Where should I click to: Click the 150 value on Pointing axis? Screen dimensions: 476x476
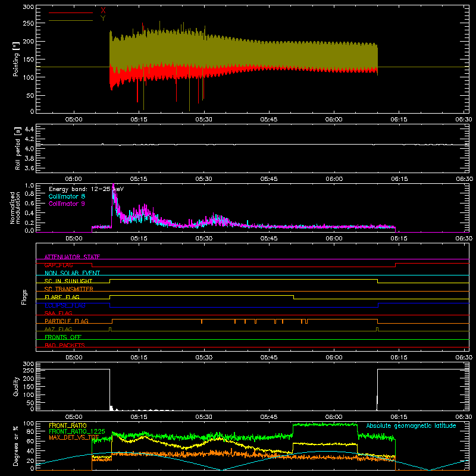pos(28,59)
